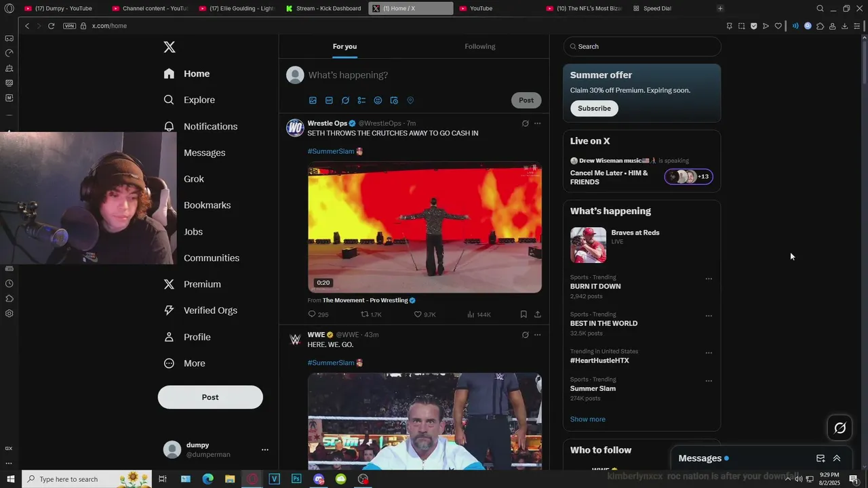Click taskbar search box
This screenshot has height=488, width=868.
(x=88, y=479)
